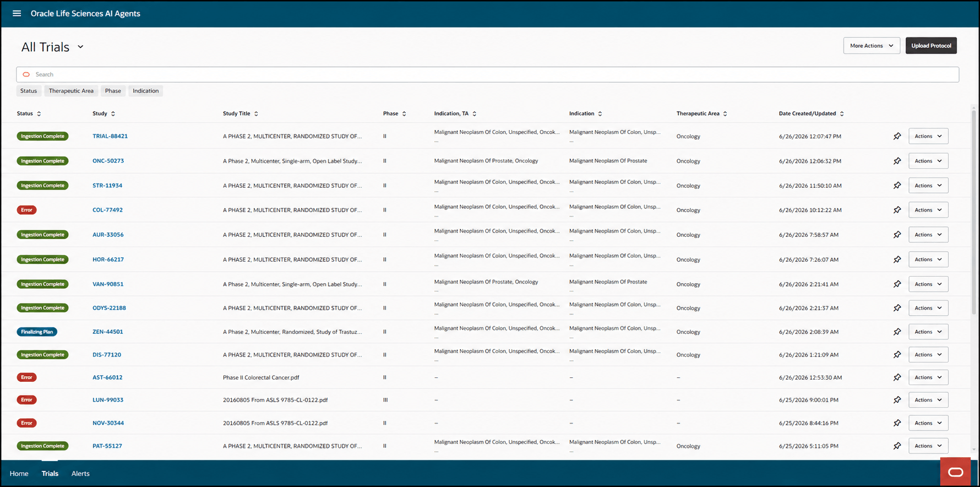Open the ONC-50273 study link

click(x=108, y=161)
